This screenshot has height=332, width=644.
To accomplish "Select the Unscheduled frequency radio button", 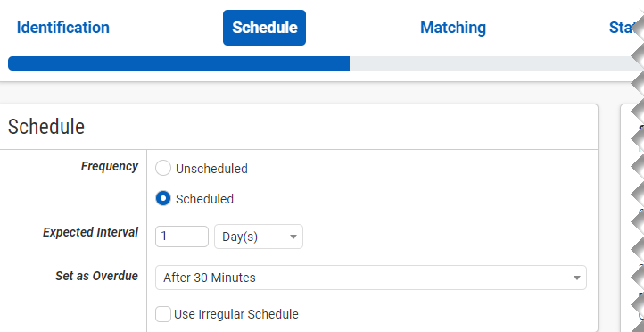I will coord(163,169).
